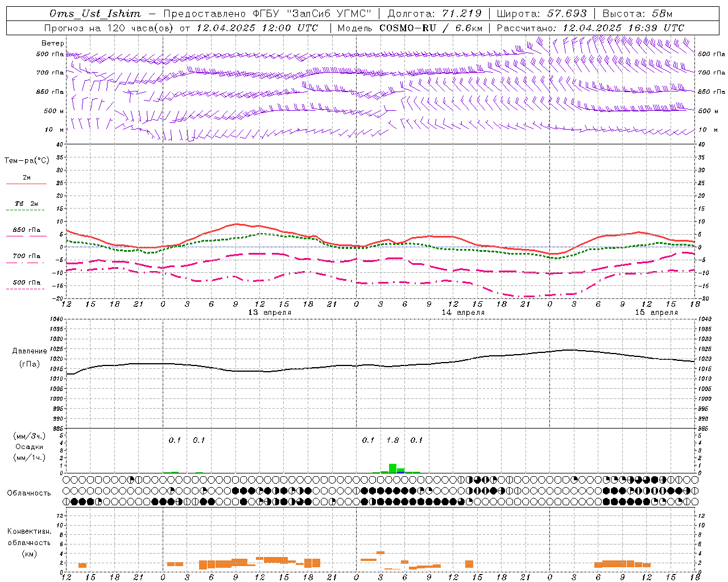Click the Облачность cloud cover row label

(x=29, y=493)
